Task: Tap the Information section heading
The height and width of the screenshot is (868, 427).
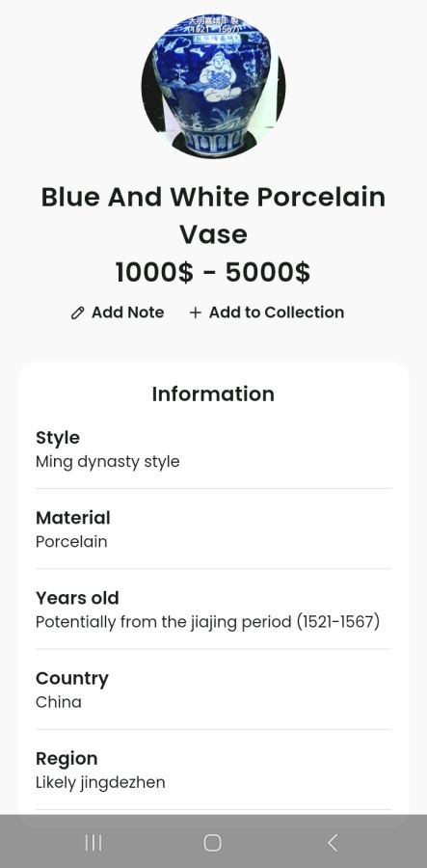Action: [x=214, y=394]
